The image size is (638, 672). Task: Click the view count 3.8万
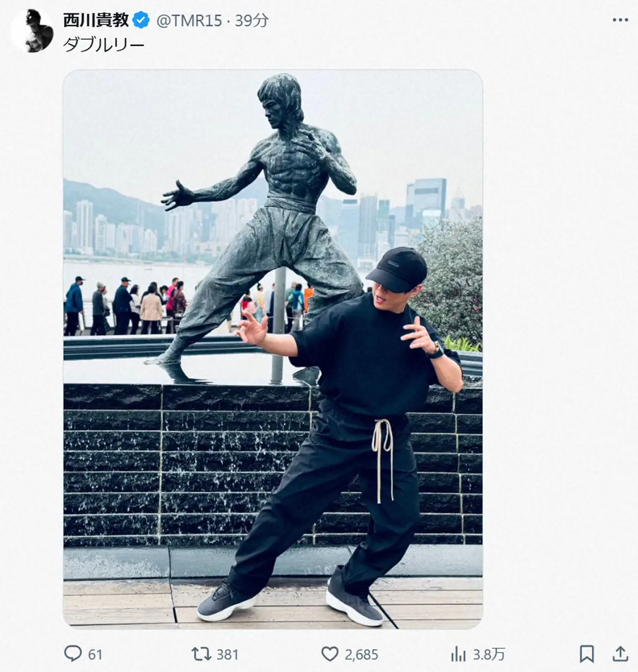point(489,654)
